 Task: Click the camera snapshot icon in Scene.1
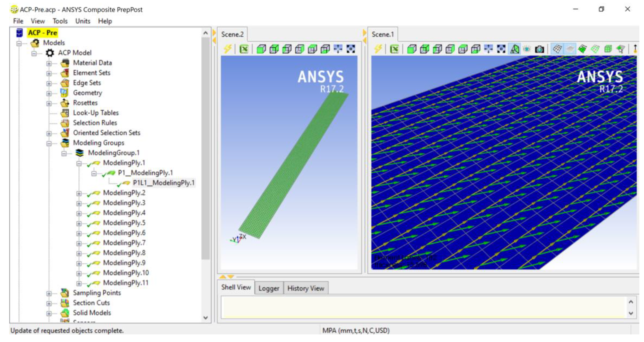tap(539, 49)
